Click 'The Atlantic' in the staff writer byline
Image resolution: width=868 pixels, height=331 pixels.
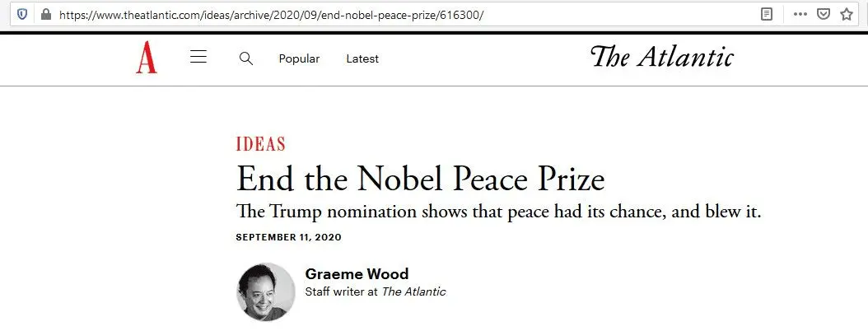[x=413, y=291]
